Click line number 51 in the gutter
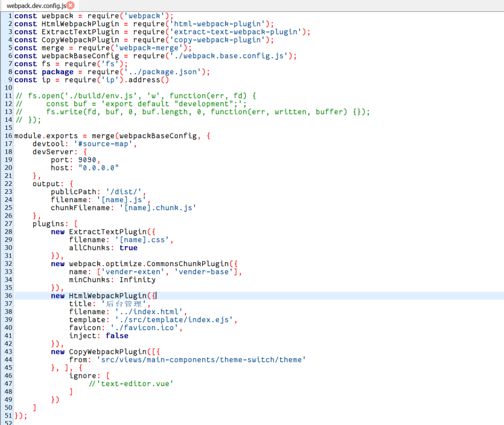Image resolution: width=504 pixels, height=425 pixels. (x=8, y=415)
